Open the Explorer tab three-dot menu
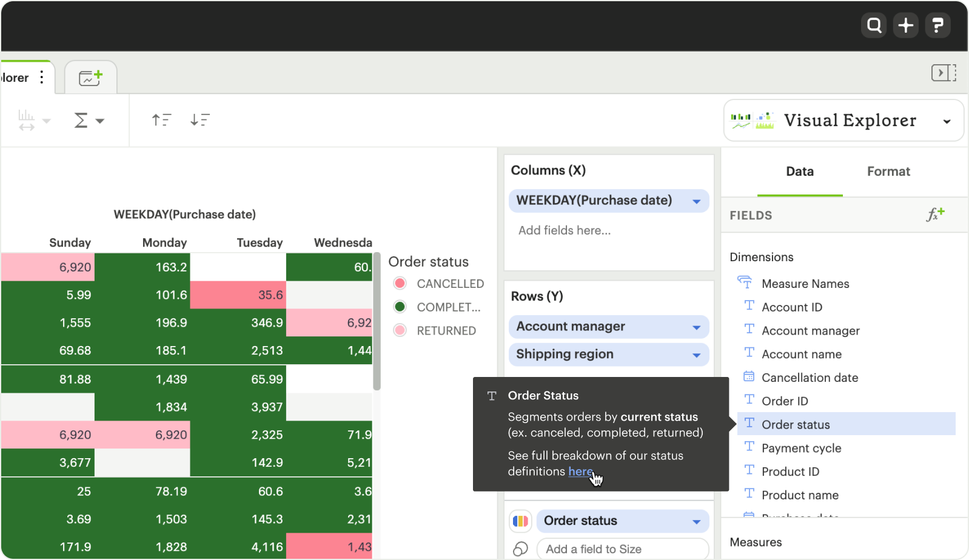This screenshot has height=560, width=969. point(41,77)
